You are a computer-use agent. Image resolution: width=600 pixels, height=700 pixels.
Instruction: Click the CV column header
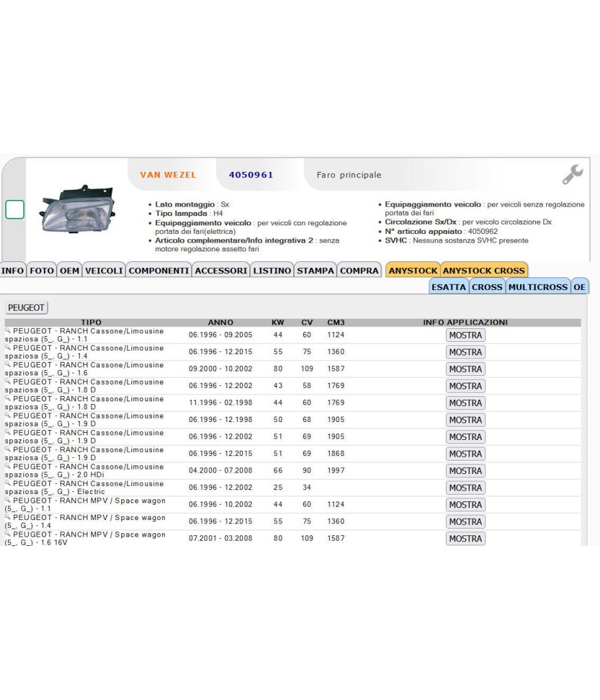[x=307, y=322]
